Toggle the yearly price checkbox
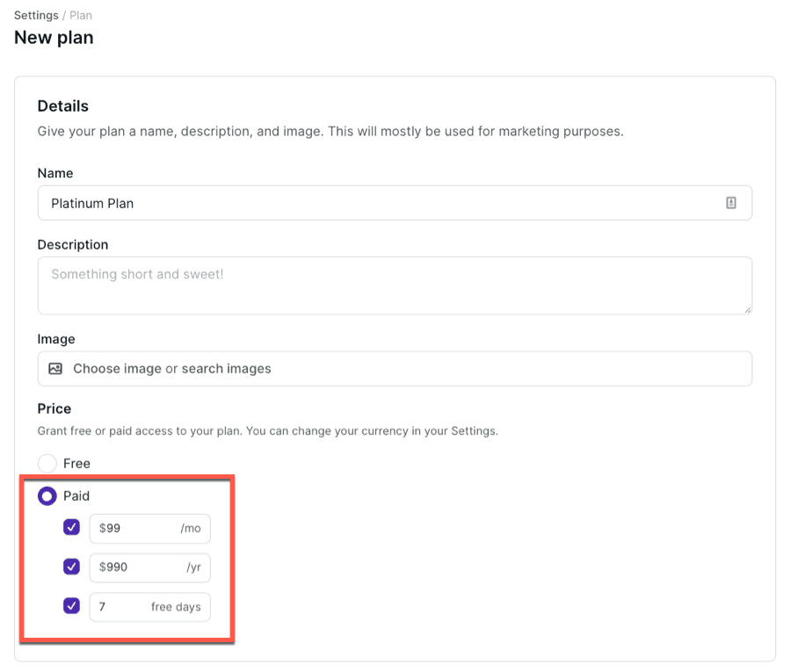 click(72, 567)
